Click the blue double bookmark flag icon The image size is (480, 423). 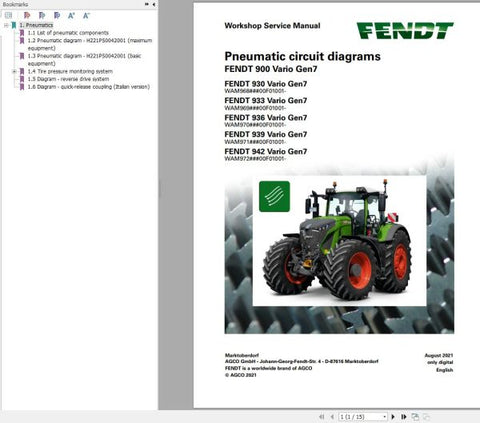pos(57,15)
